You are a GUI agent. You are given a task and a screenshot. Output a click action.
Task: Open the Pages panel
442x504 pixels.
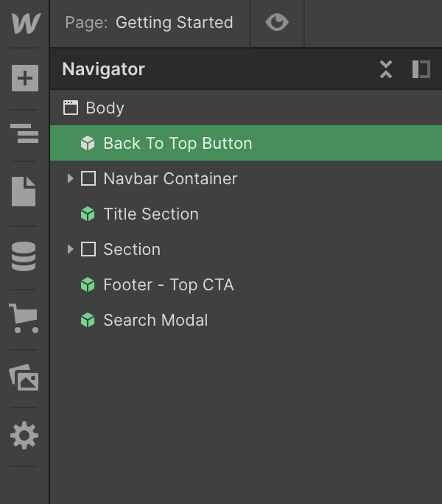pyautogui.click(x=24, y=191)
